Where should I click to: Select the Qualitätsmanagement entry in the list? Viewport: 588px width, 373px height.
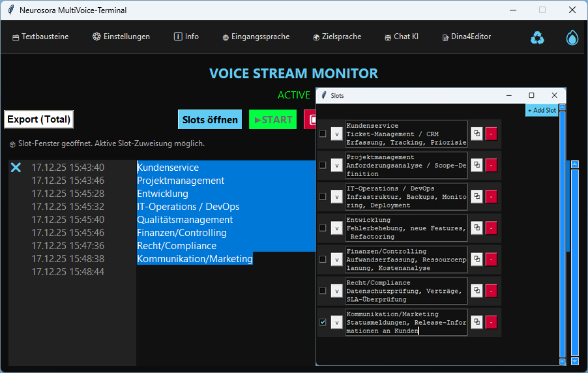point(184,220)
